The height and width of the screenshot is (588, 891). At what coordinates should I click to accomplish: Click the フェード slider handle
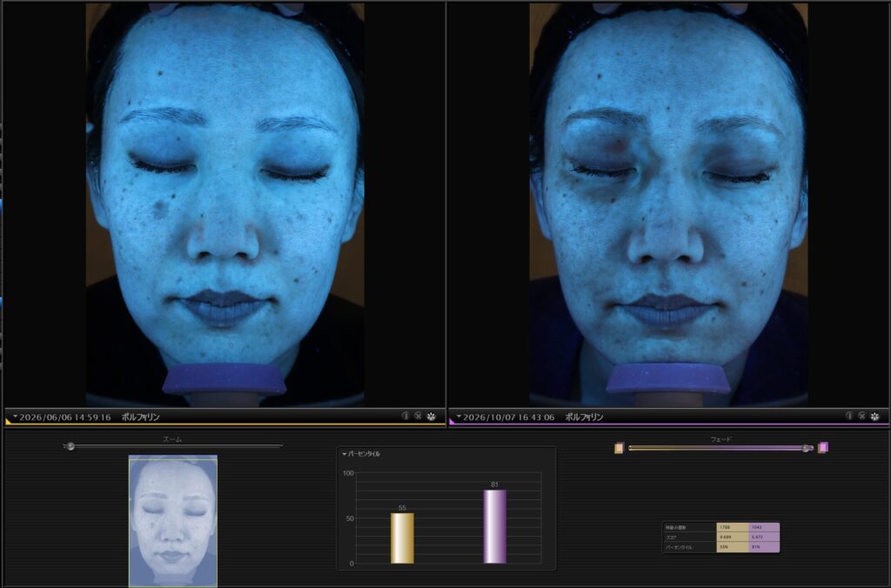pos(807,448)
